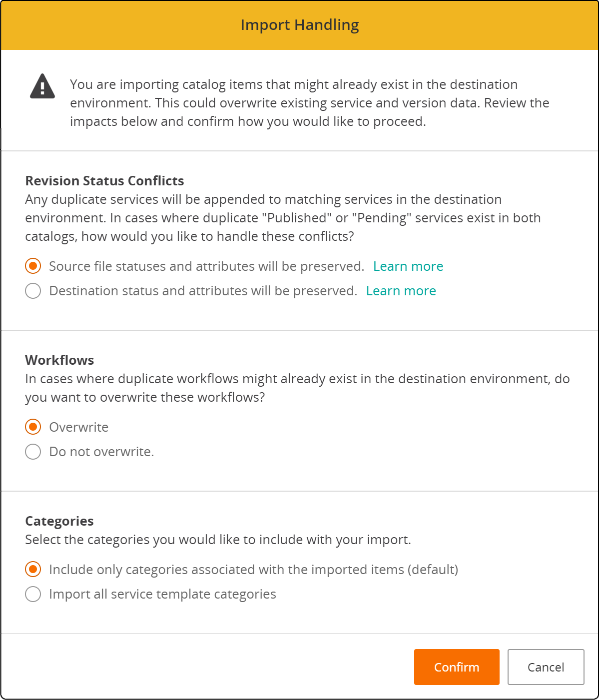The width and height of the screenshot is (599, 700).
Task: Click 'Select the categories you would like' text
Action: pyautogui.click(x=218, y=540)
